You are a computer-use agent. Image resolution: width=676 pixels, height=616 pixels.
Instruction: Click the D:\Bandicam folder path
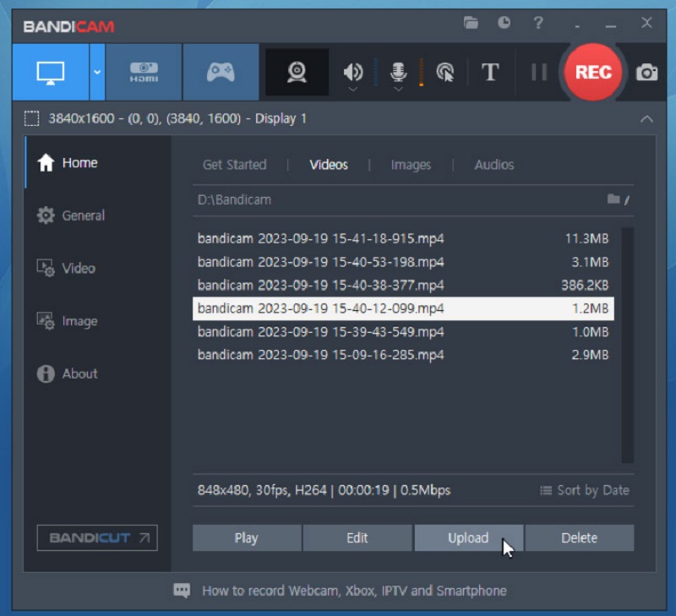(235, 200)
